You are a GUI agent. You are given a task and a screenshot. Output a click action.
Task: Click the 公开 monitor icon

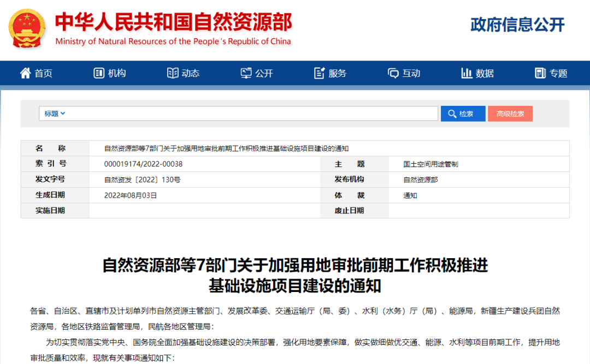[246, 73]
